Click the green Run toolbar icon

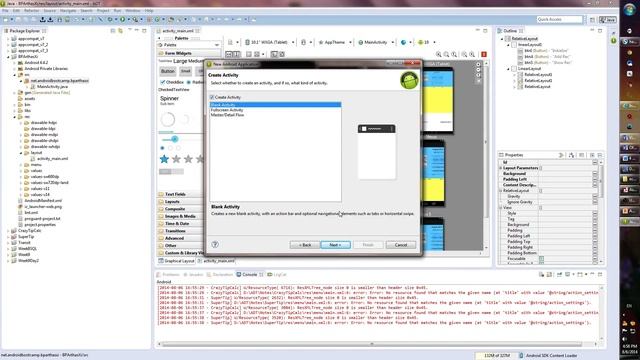tap(122, 19)
